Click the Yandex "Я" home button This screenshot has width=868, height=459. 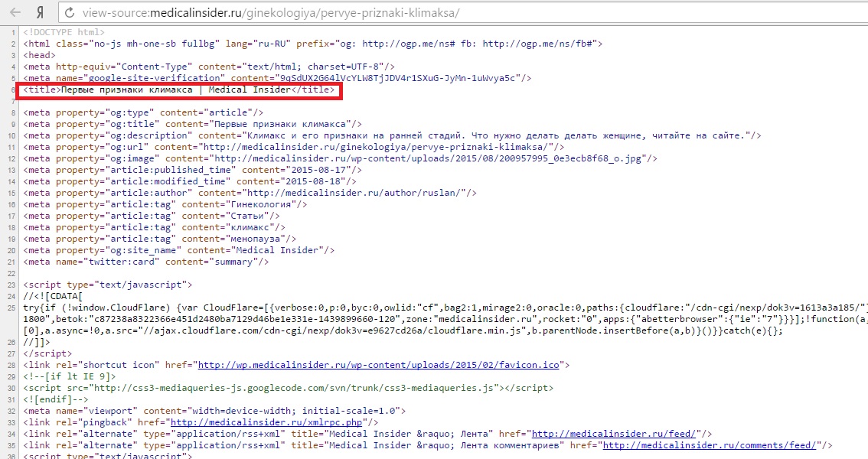click(x=41, y=12)
